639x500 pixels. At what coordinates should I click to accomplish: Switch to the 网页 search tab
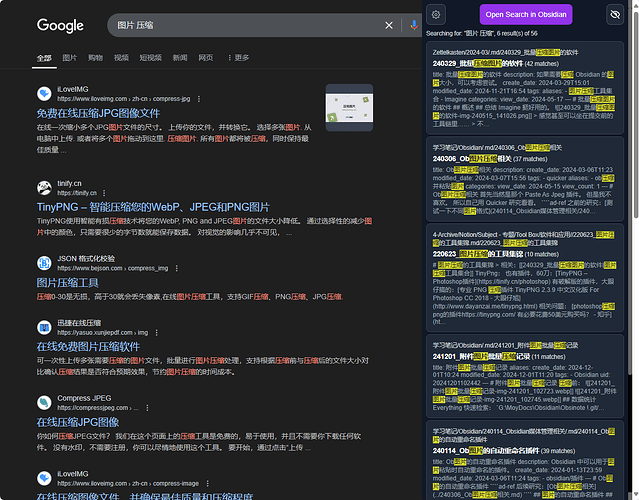click(205, 58)
